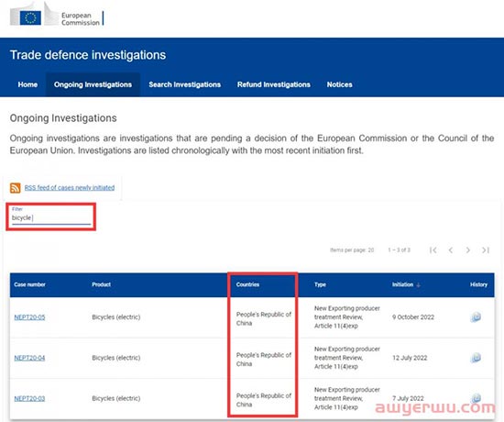Switch to Search Investigations tab

[x=184, y=84]
